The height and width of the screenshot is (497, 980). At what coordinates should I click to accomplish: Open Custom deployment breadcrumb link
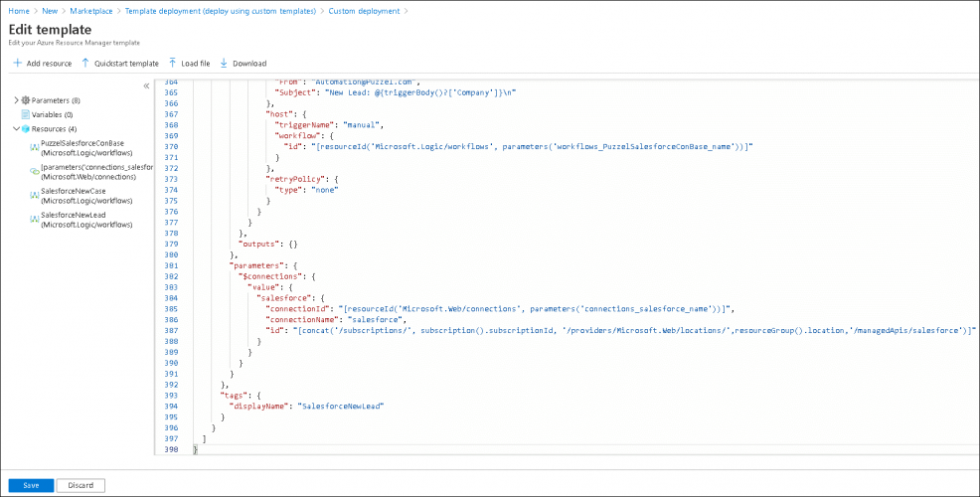364,11
